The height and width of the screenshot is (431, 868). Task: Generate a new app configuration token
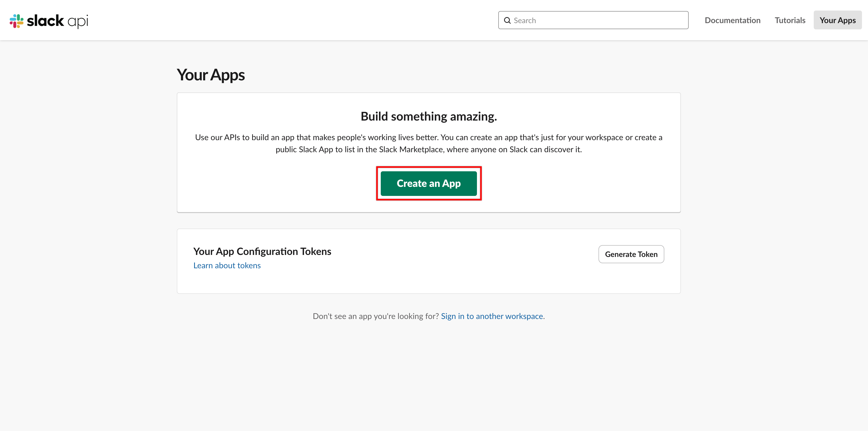point(631,254)
